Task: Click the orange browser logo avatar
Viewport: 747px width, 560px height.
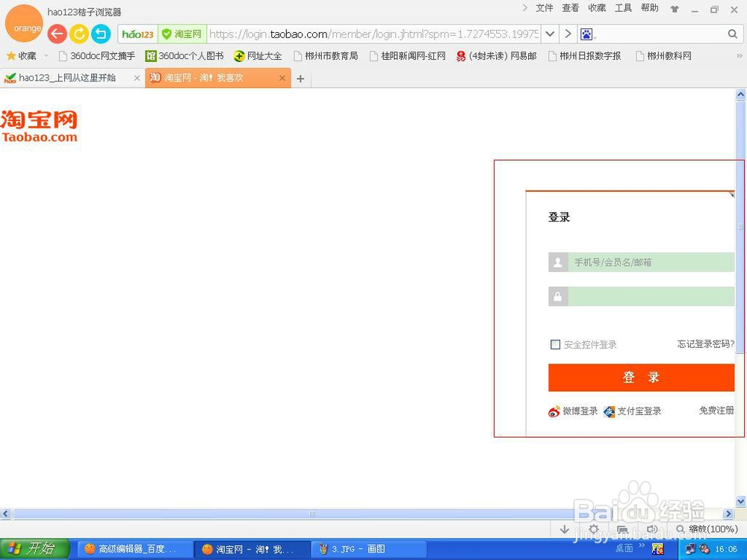Action: [24, 24]
